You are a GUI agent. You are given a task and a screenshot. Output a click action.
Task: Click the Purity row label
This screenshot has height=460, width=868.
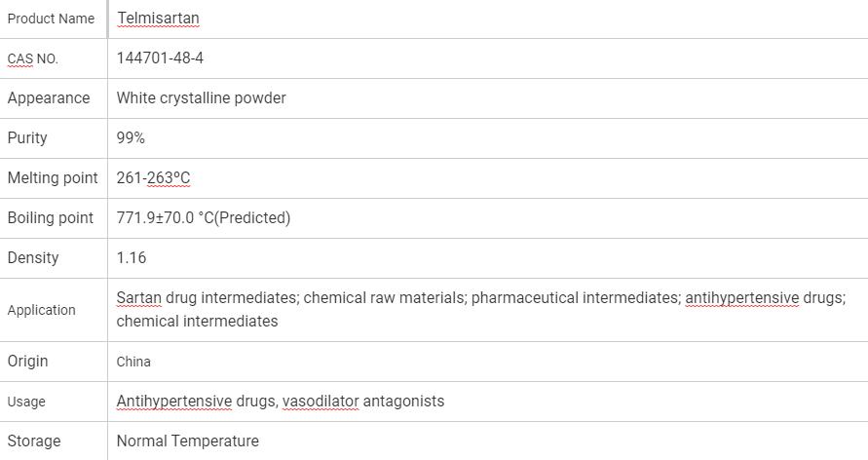(27, 138)
